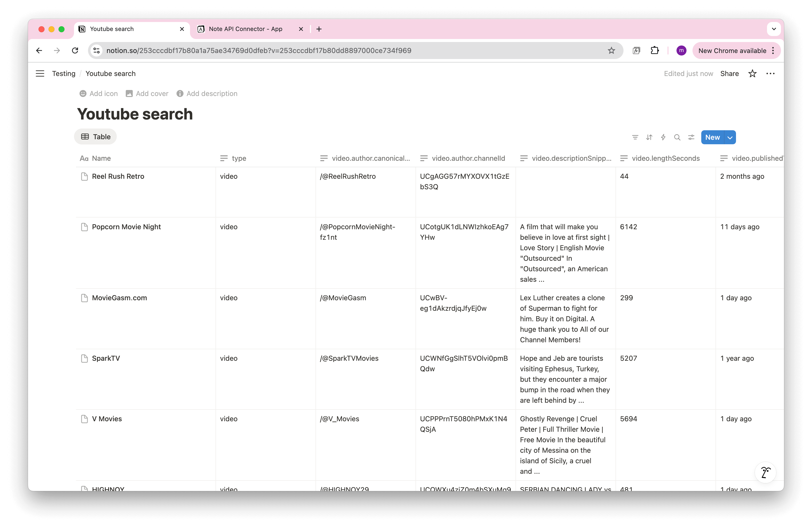Open the automations lightning icon
The height and width of the screenshot is (528, 812).
pos(663,137)
